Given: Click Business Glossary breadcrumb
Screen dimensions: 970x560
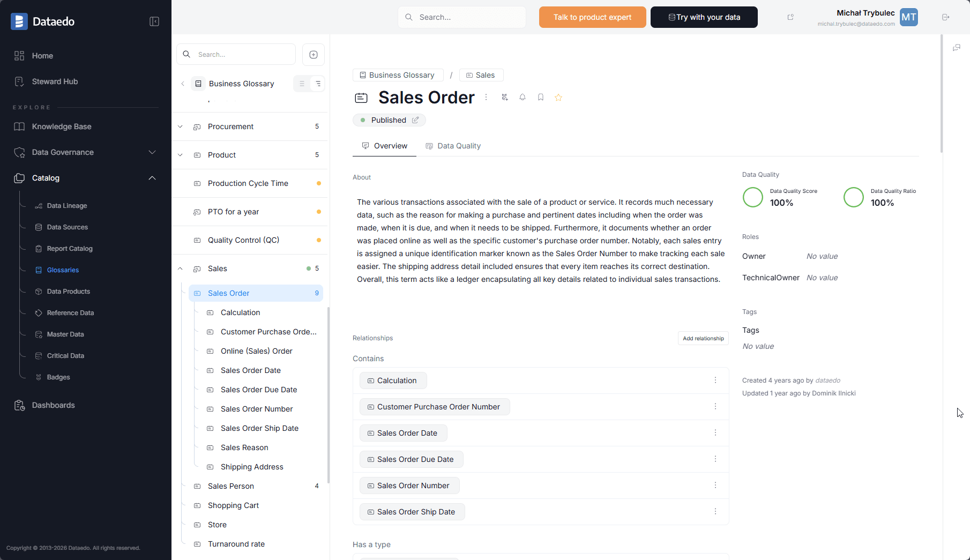Looking at the screenshot, I should click(398, 75).
